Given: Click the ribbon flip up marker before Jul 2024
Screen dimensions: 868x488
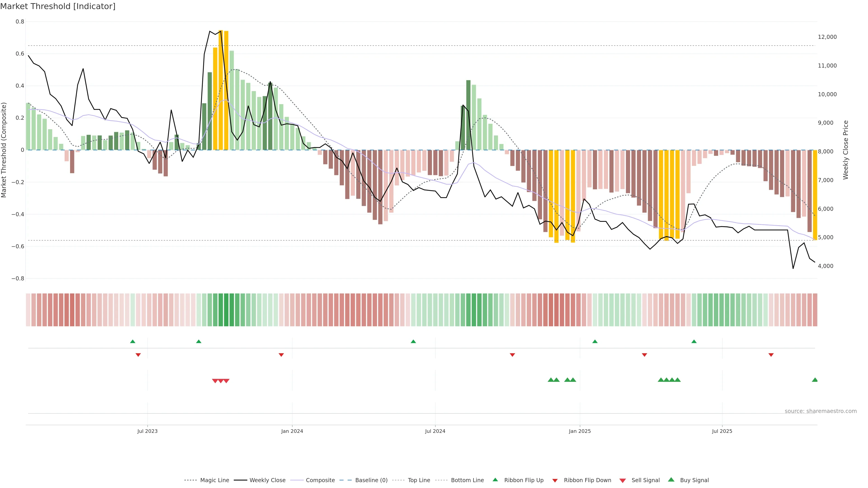Looking at the screenshot, I should coord(413,342).
